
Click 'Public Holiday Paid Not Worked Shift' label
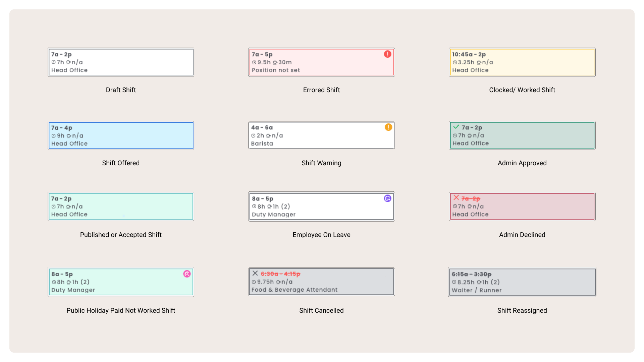[121, 310]
